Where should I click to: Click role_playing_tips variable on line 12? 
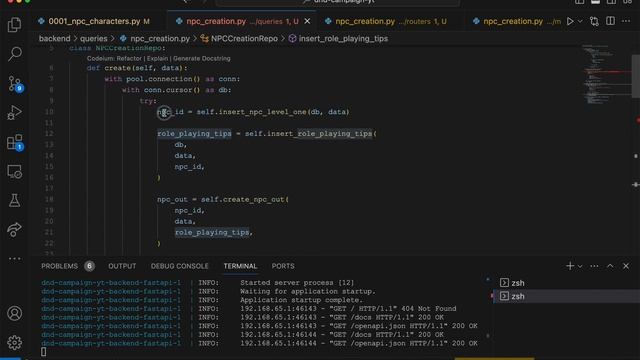tap(194, 134)
